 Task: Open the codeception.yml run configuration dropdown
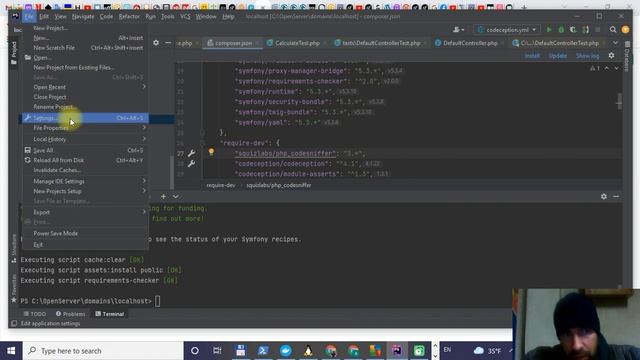507,30
